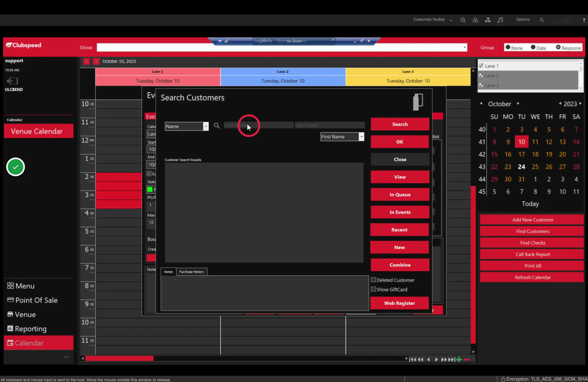Select the None group radio button

[508, 47]
